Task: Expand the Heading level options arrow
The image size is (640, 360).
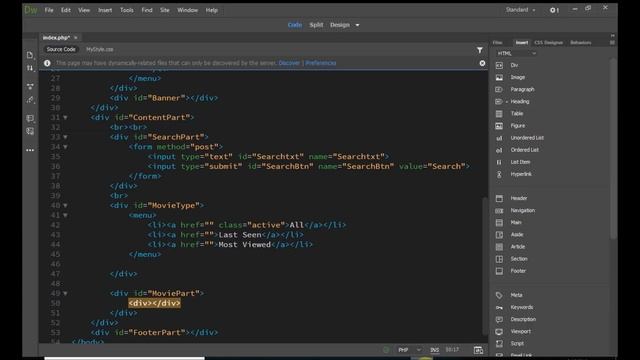Action: point(507,102)
